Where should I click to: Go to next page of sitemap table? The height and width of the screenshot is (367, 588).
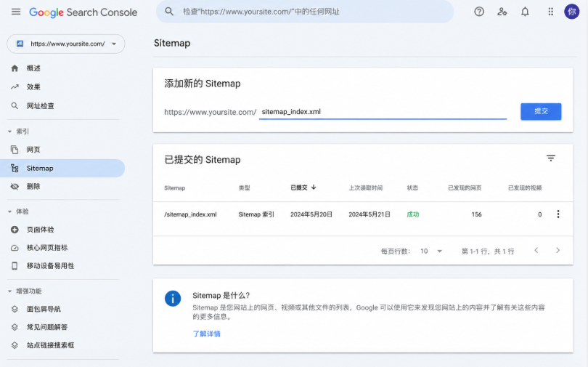[x=558, y=250]
